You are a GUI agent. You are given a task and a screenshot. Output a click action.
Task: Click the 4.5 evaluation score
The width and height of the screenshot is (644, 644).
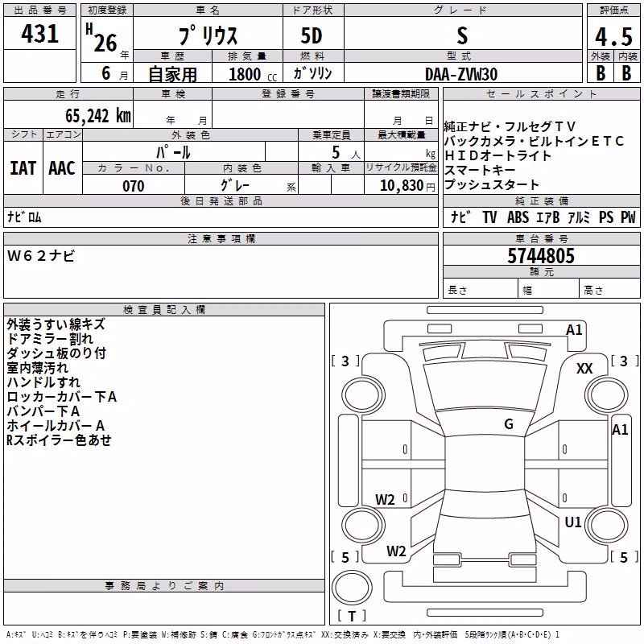614,36
